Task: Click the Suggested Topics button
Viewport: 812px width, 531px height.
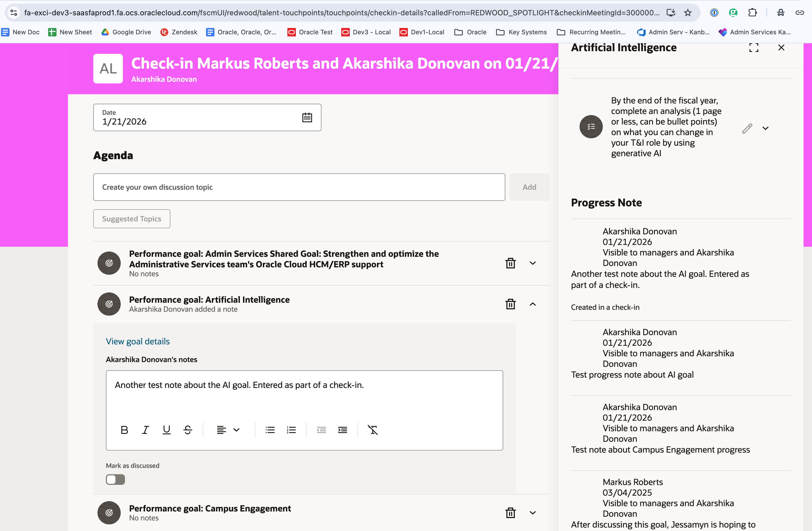Action: (132, 219)
